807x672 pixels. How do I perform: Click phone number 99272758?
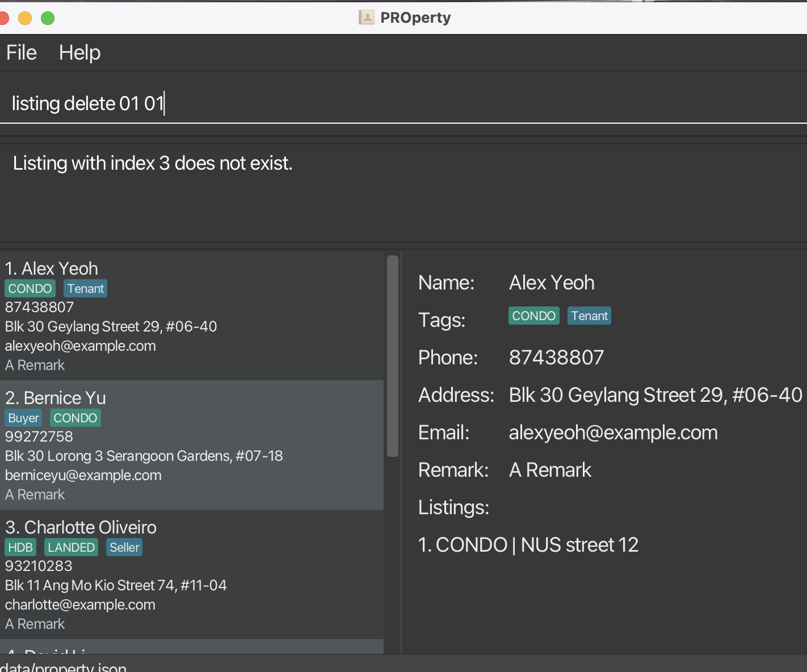coord(39,436)
